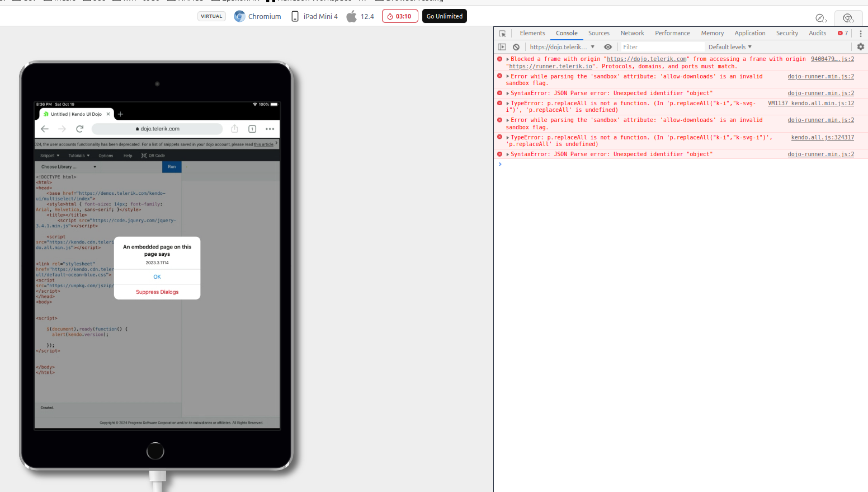Switch to the Audits tab
The image size is (868, 492).
(817, 33)
